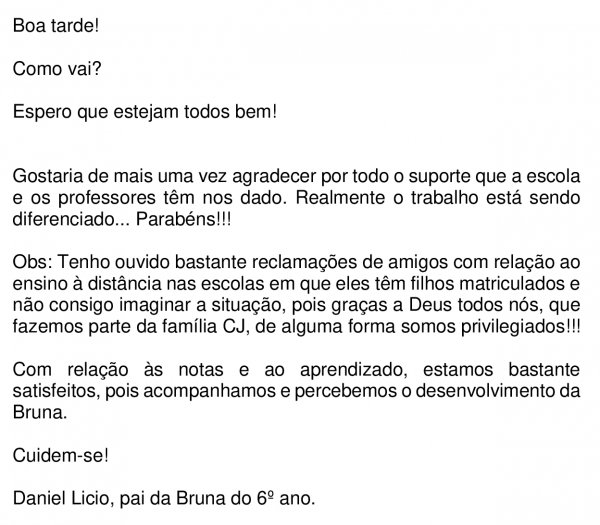Click the word 'desenvolvimento'
The image size is (600, 525).
pos(484,391)
